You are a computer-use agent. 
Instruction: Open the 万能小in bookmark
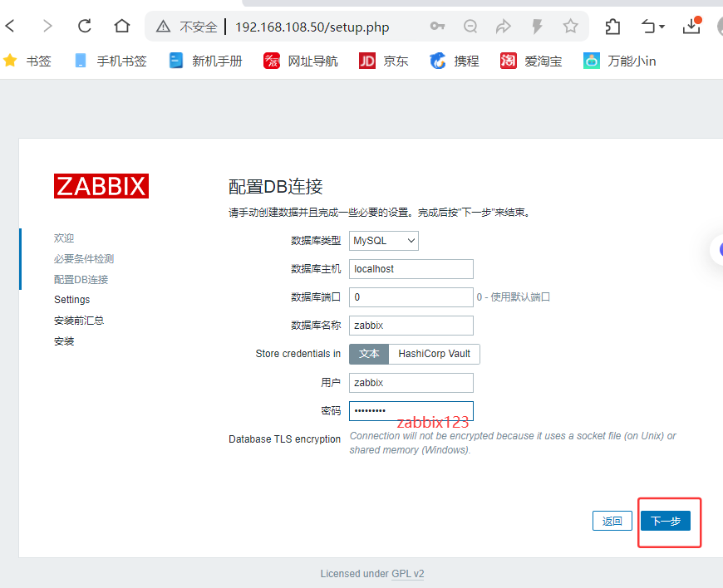point(620,61)
